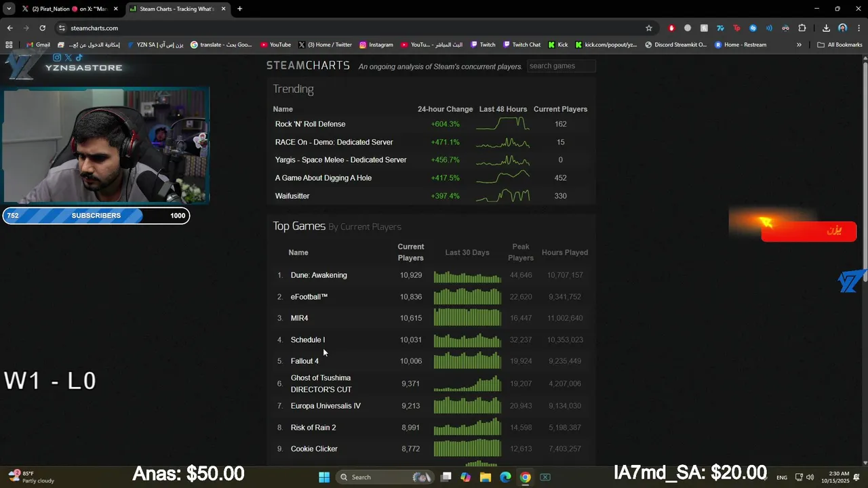
Task: Click Rock 'N' Roll Defense's 48-hour sparkline
Action: [502, 124]
